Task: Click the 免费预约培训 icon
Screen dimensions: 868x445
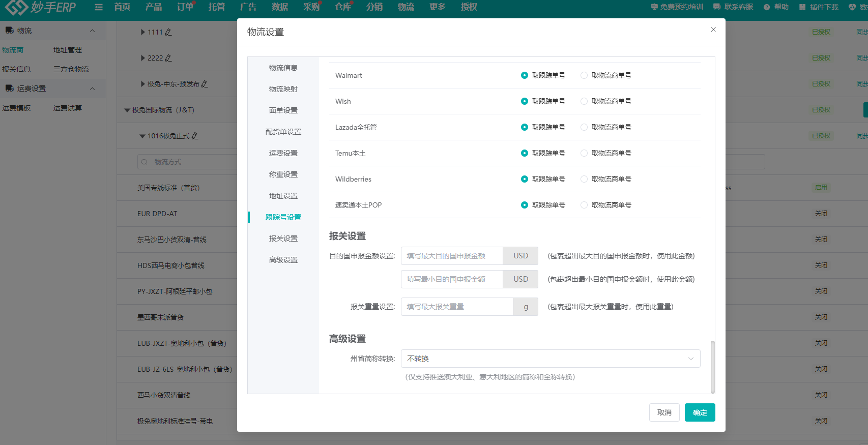Action: point(654,7)
